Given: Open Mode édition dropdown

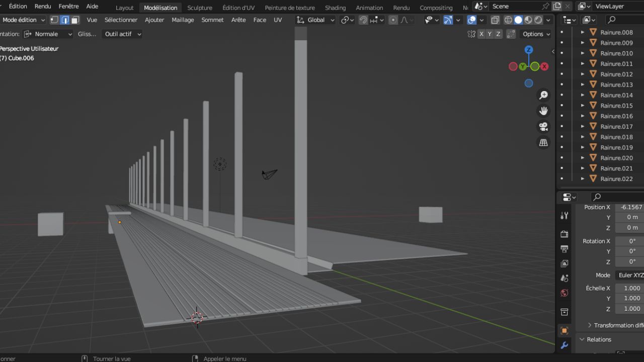Looking at the screenshot, I should tap(23, 20).
